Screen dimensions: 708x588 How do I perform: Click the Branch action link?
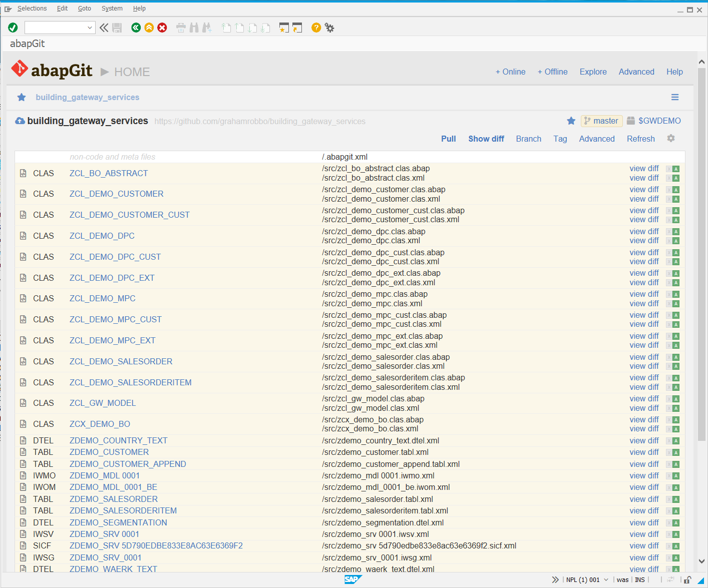(x=528, y=139)
